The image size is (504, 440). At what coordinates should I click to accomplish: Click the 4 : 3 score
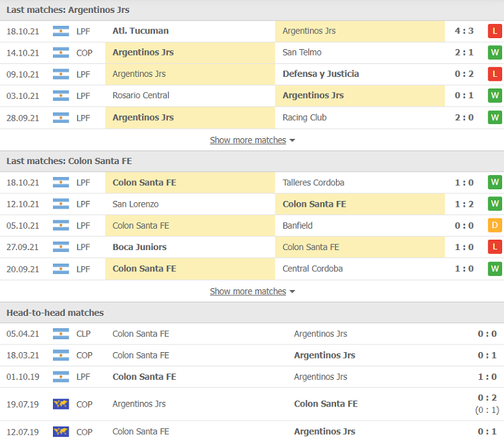[464, 31]
